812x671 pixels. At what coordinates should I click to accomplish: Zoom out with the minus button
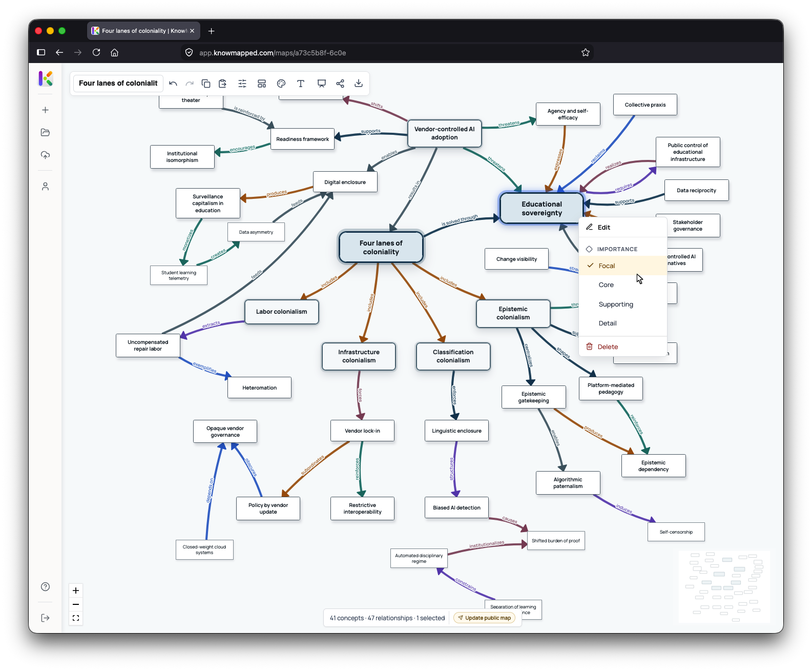(x=76, y=604)
